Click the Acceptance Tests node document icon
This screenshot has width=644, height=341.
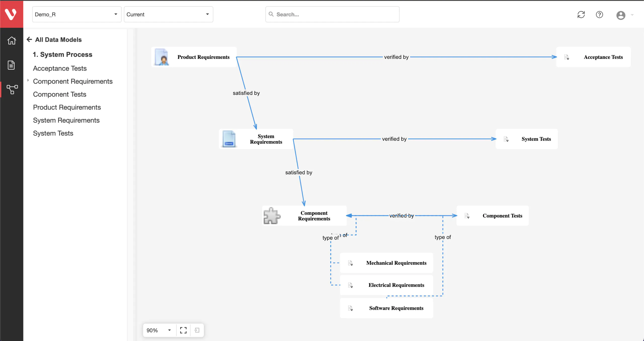(x=567, y=57)
